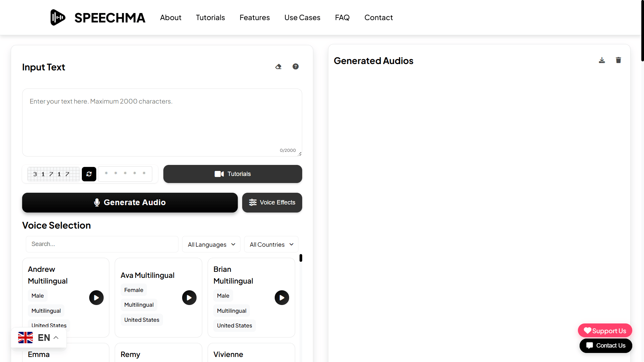Expand the All Countries dropdown
644x362 pixels.
click(271, 244)
